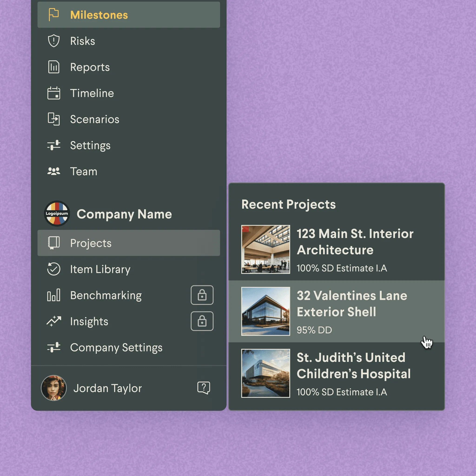
Task: Click the Team people icon
Action: 53,171
